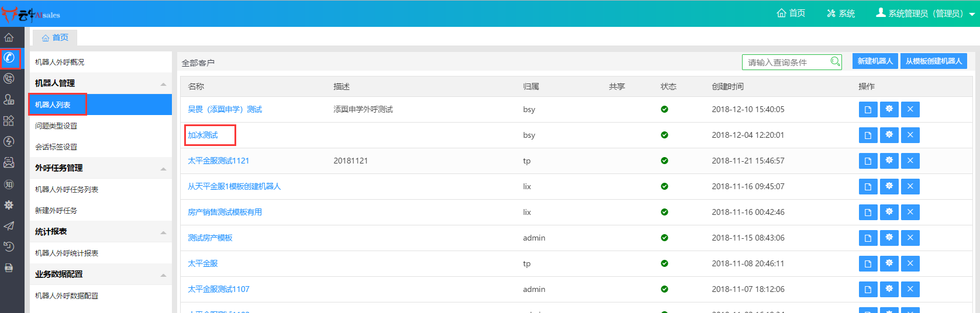Screen dimensions: 980x313
Task: Click the magnifier search icon in the query box
Action: click(835, 62)
